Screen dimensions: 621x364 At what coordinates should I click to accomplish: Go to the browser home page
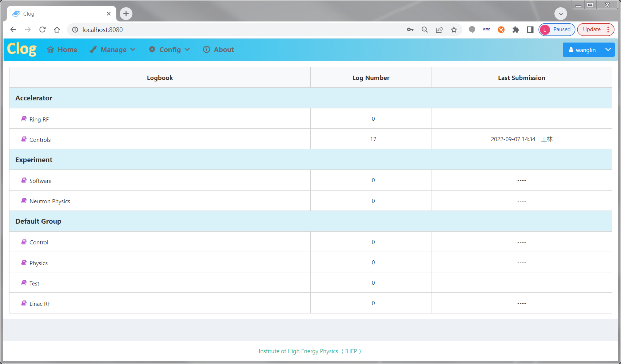coord(57,29)
